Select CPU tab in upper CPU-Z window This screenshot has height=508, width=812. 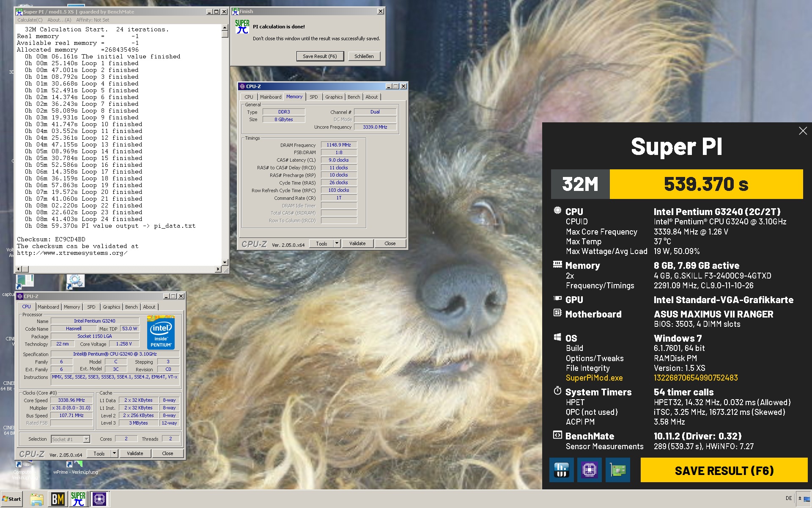pos(249,97)
